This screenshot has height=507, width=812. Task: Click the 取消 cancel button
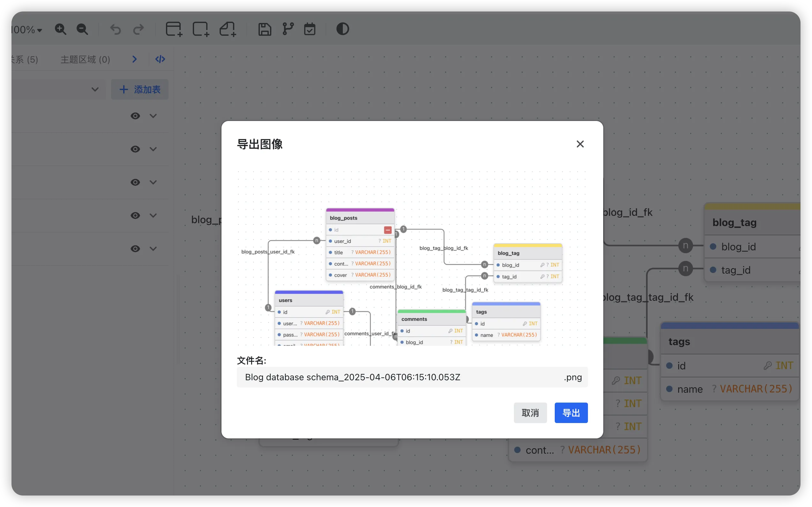(530, 413)
